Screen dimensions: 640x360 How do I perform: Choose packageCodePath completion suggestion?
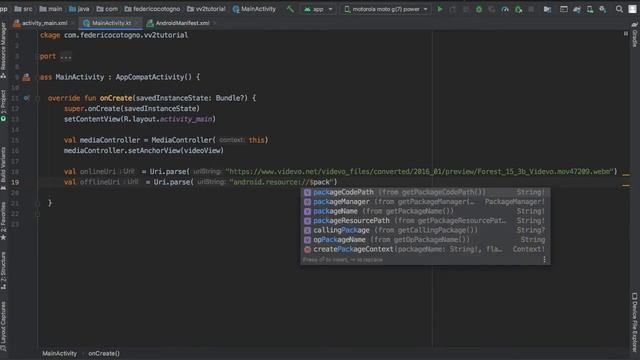click(x=425, y=192)
